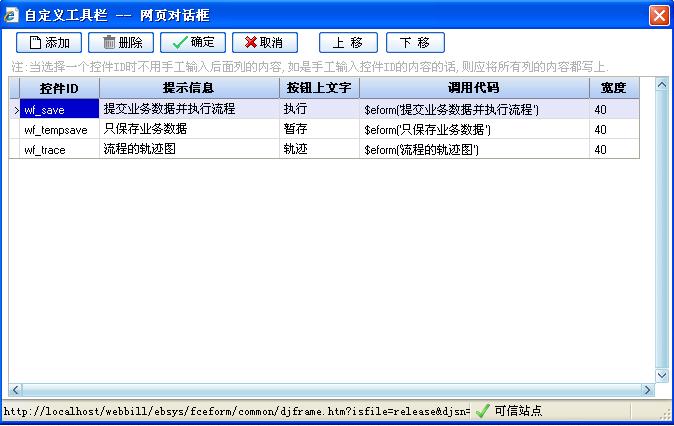Close the 自定义工具栏 dialog

pyautogui.click(x=659, y=15)
